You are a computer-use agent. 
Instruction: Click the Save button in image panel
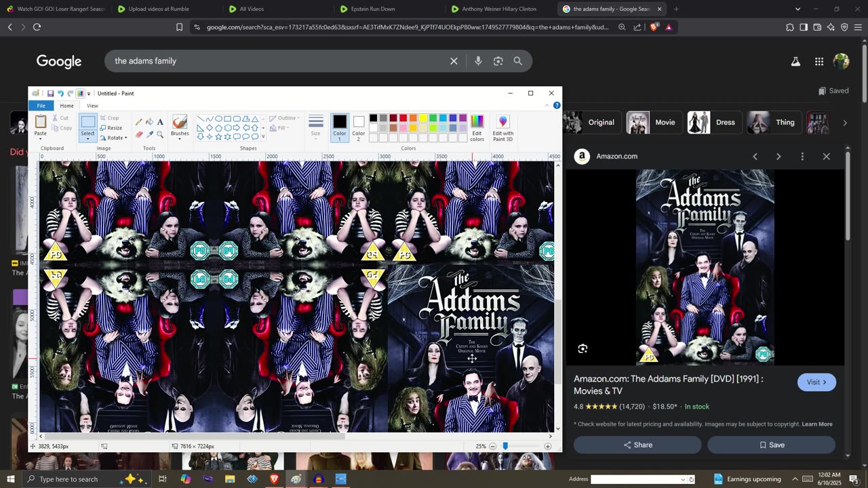(x=772, y=445)
